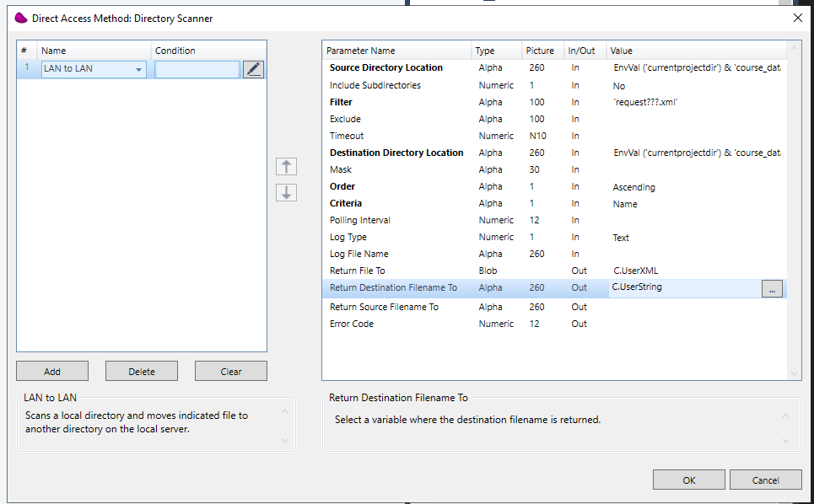Viewport: 814px width, 504px height.
Task: Select the Exclude parameter row
Action: (554, 119)
